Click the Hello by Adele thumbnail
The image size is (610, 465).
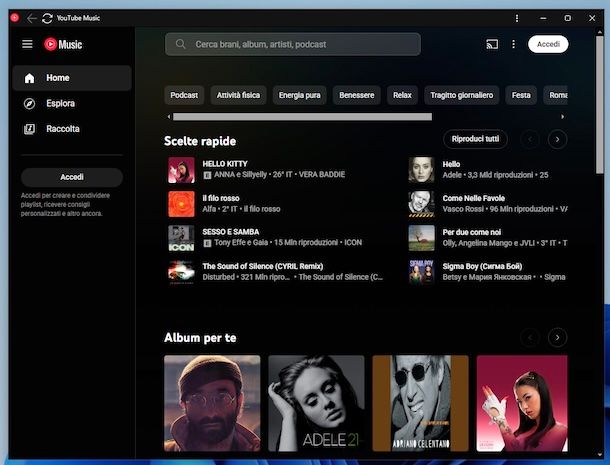[421, 170]
